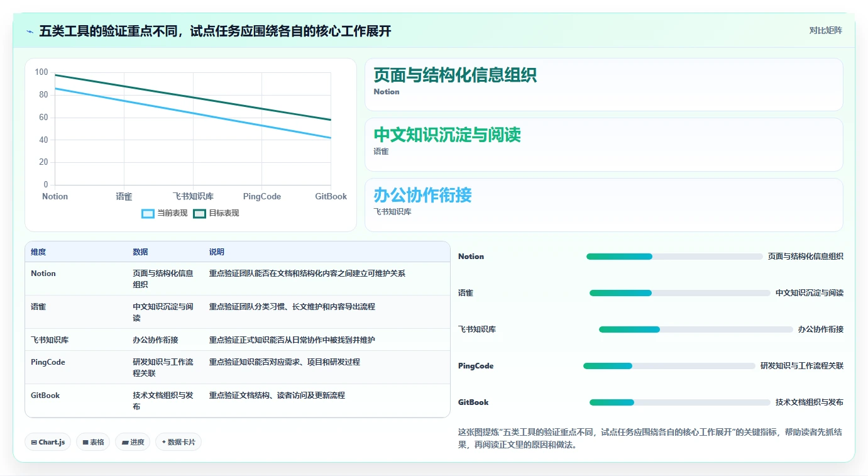Select the 进度 tag chip
Viewport: 868px width, 476px height.
pyautogui.click(x=133, y=442)
